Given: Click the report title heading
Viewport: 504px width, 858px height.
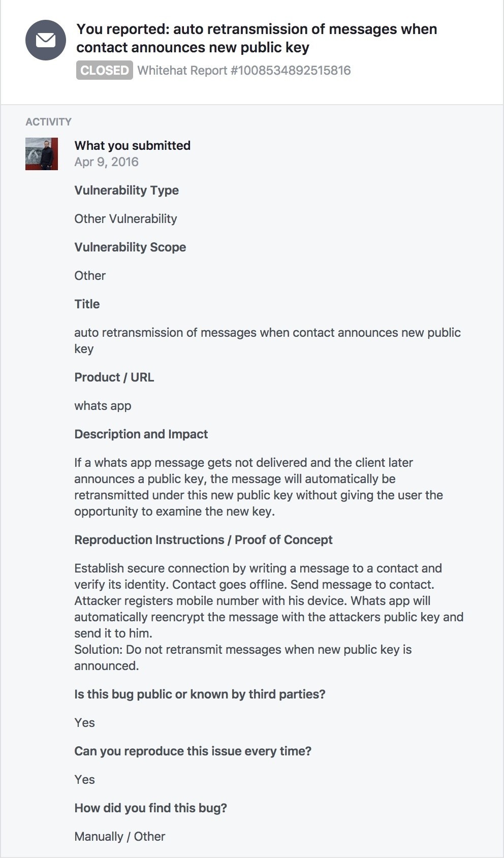Looking at the screenshot, I should [257, 38].
